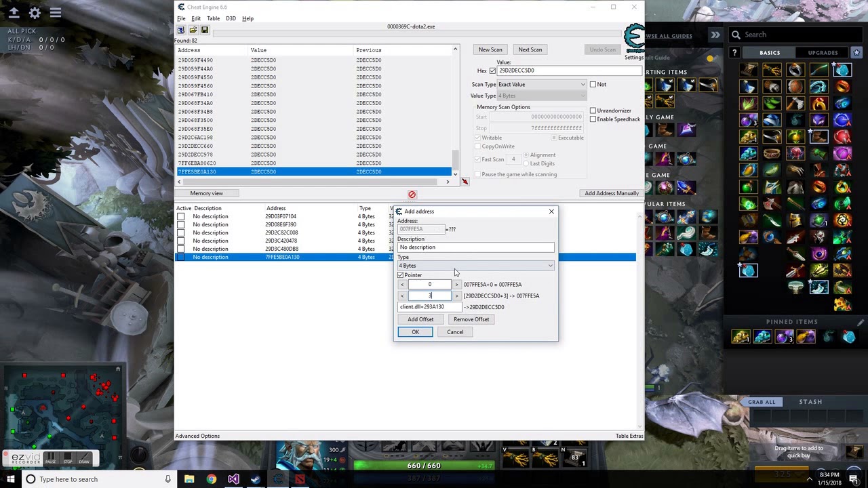Click the shop search magnifier icon

pyautogui.click(x=736, y=35)
